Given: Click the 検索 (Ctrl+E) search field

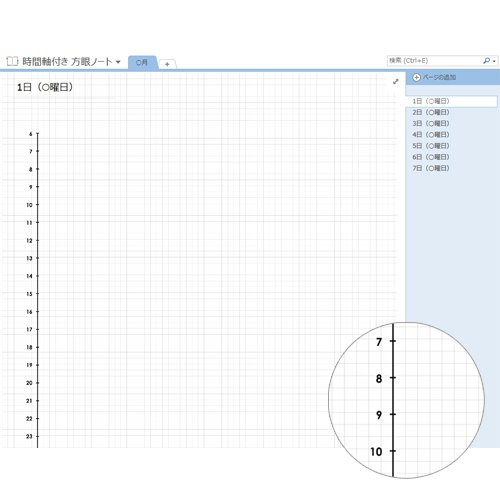Looking at the screenshot, I should [434, 61].
